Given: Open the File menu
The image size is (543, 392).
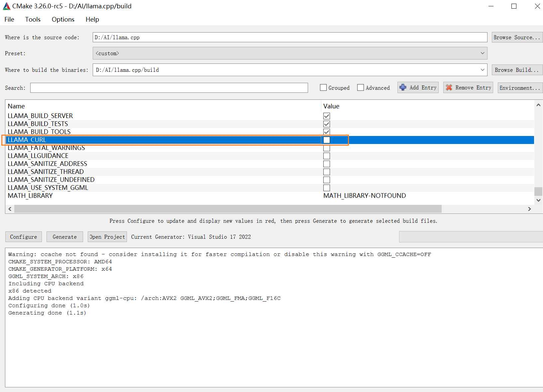Looking at the screenshot, I should [x=9, y=19].
